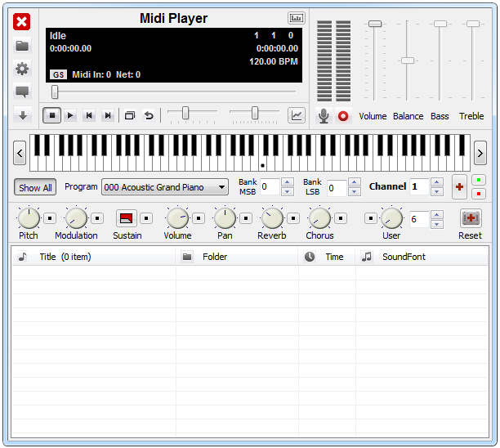Click the Bank LSB input field
This screenshot has width=500, height=448.
(x=337, y=188)
